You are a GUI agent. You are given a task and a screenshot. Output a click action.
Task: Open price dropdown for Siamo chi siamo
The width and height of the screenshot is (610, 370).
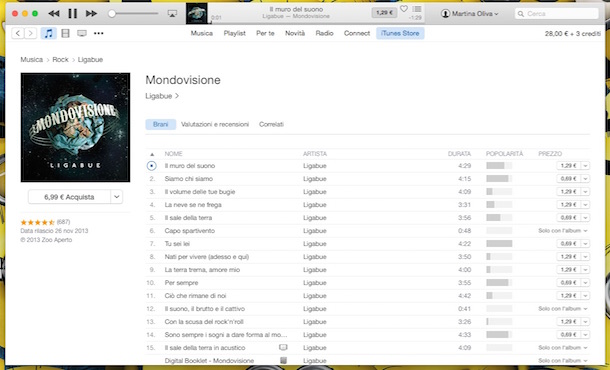[x=585, y=179]
